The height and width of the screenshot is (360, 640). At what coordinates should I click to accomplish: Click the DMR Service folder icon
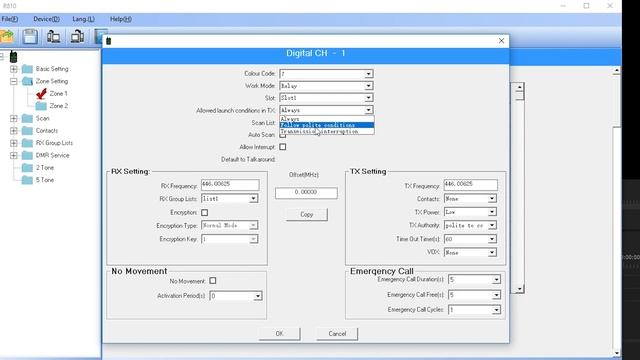point(27,156)
